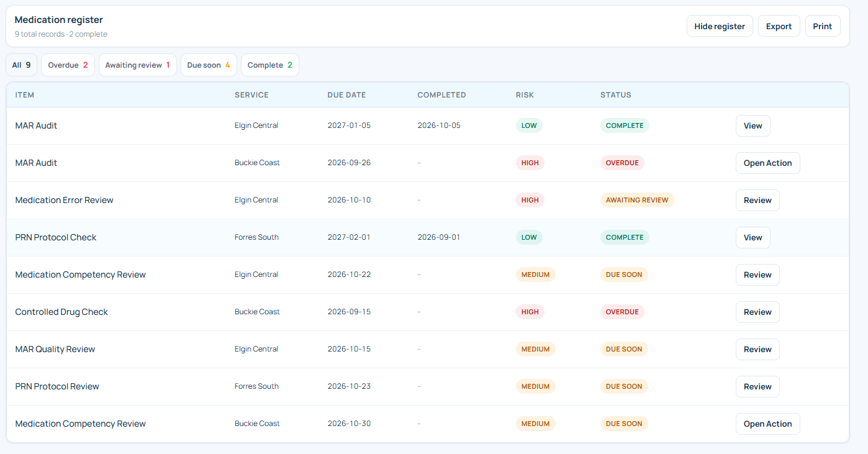Image resolution: width=868 pixels, height=454 pixels.
Task: Open Action for Buckie Coast MAR Audit
Action: (767, 163)
